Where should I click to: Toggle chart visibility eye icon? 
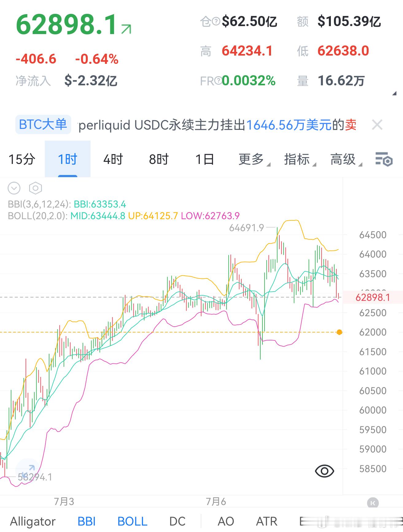click(x=324, y=471)
